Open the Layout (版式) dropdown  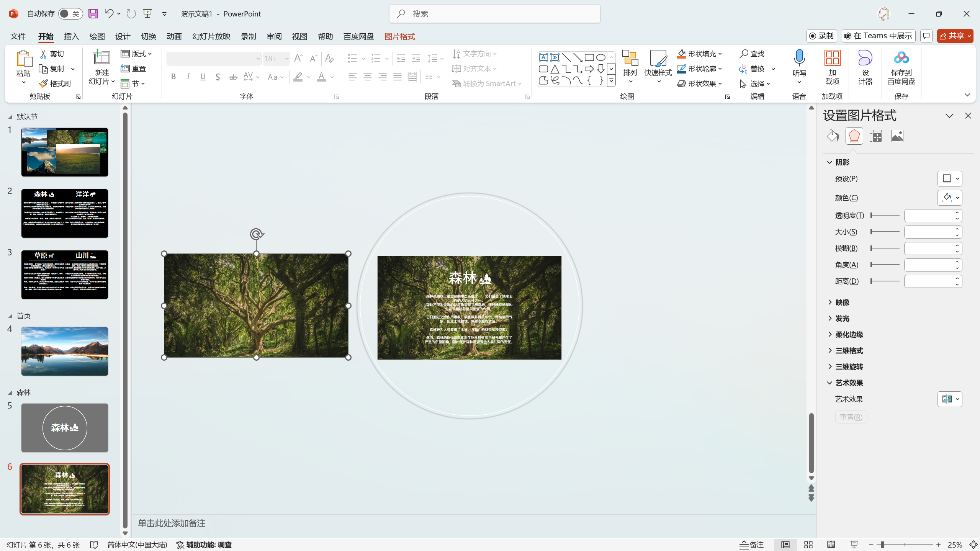[x=136, y=54]
